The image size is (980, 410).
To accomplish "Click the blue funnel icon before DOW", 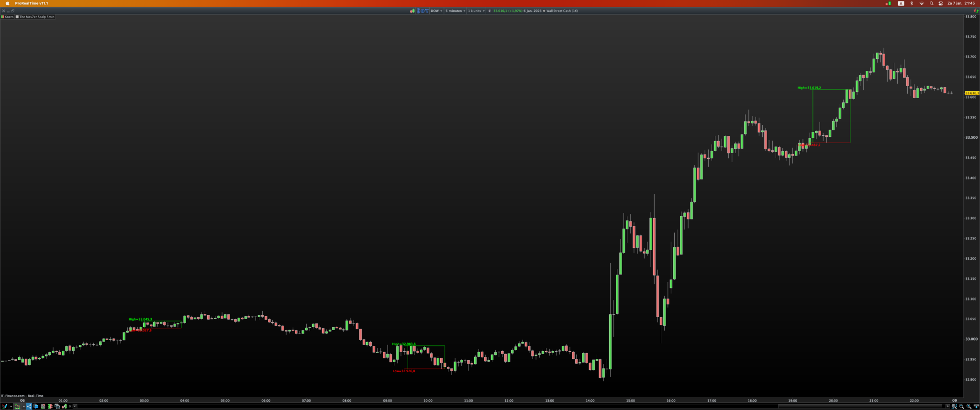I will pos(427,11).
